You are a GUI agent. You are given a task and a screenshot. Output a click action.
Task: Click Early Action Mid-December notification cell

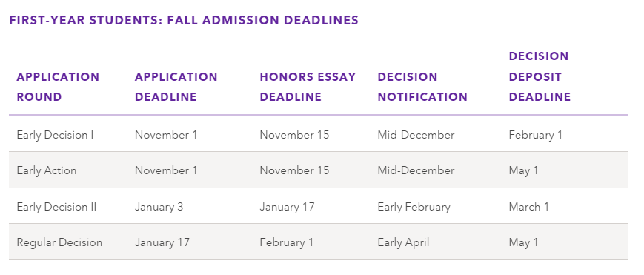[x=416, y=170]
